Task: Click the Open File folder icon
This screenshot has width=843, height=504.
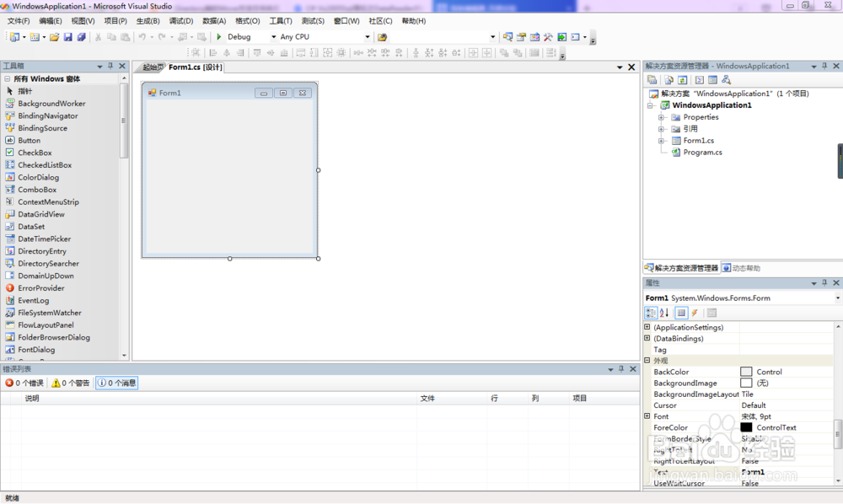Action: click(54, 37)
